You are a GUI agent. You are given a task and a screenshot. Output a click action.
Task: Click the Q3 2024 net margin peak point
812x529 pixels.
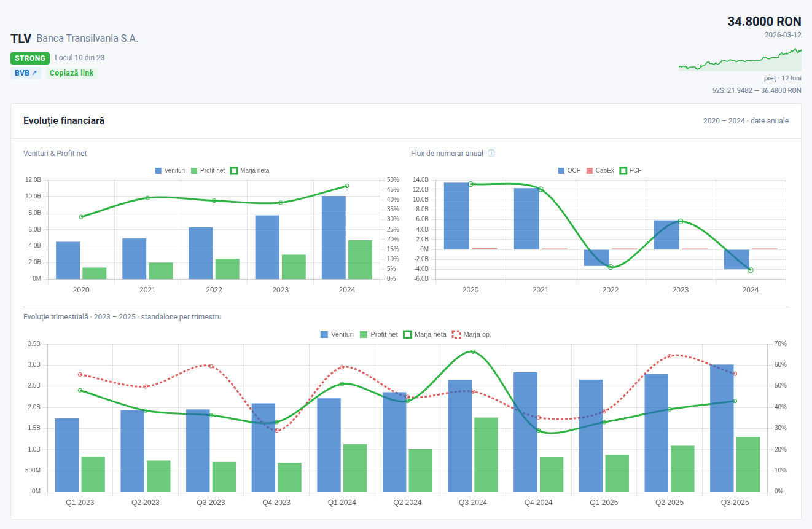pos(473,351)
